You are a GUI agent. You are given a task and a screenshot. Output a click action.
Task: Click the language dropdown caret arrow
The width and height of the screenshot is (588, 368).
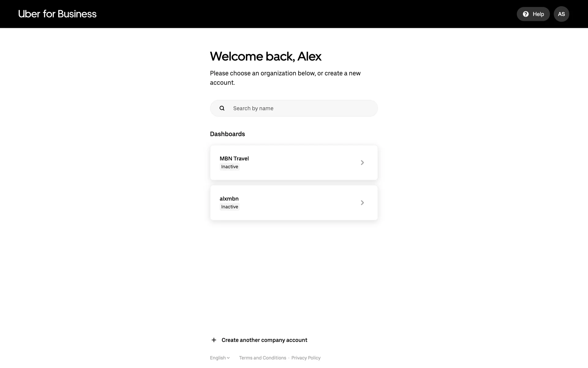click(x=228, y=358)
